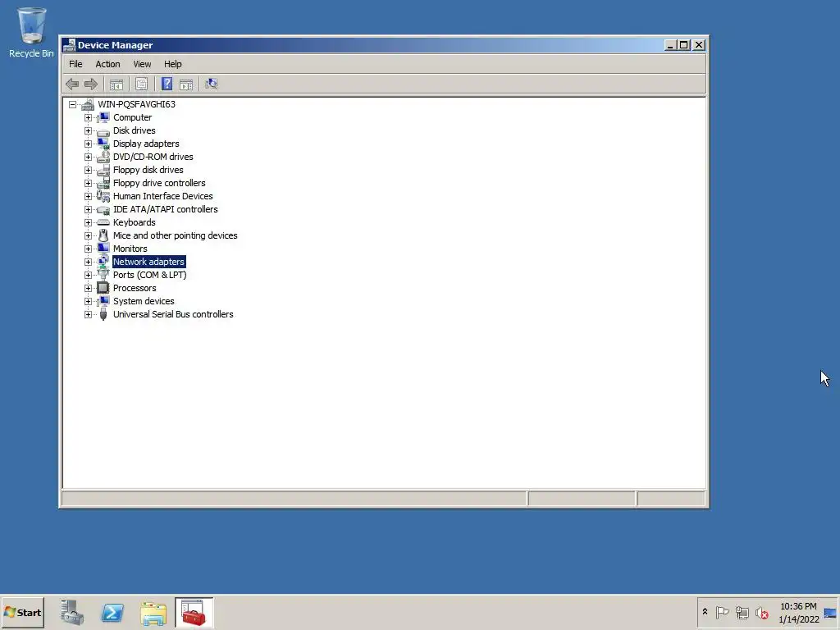
Task: Select Keyboards label
Action: pos(135,222)
